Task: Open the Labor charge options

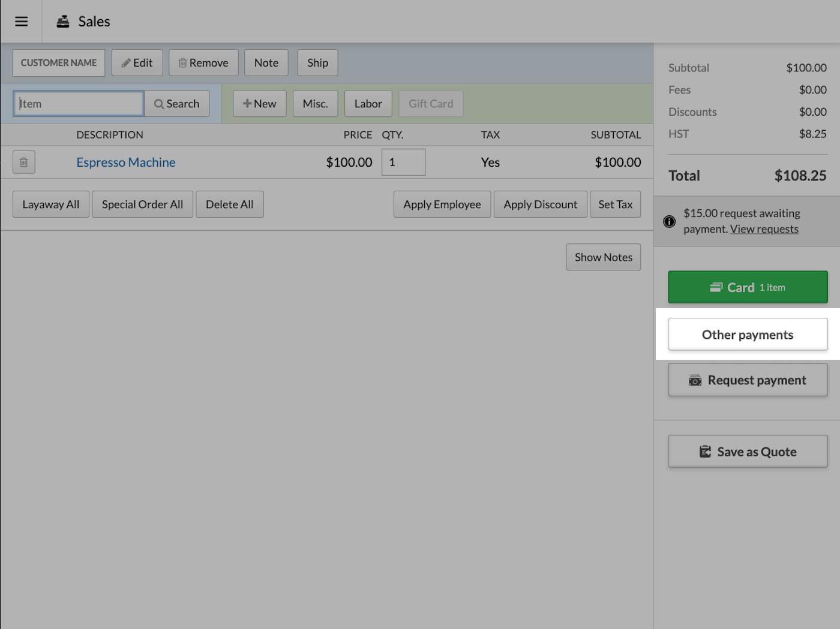Action: 368,103
